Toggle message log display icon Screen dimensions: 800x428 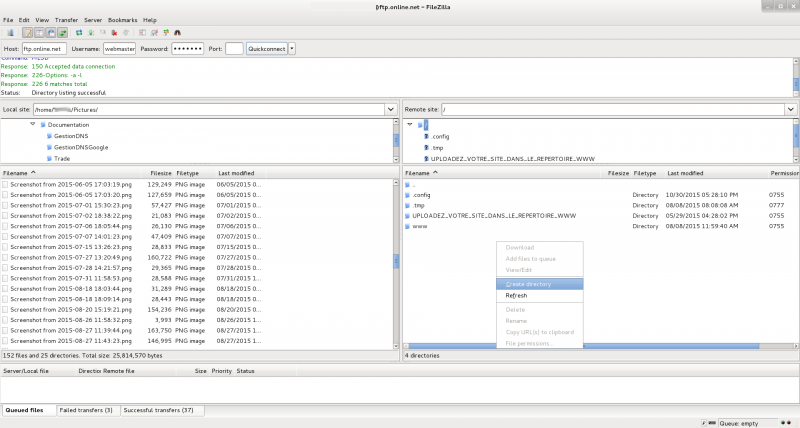point(29,33)
